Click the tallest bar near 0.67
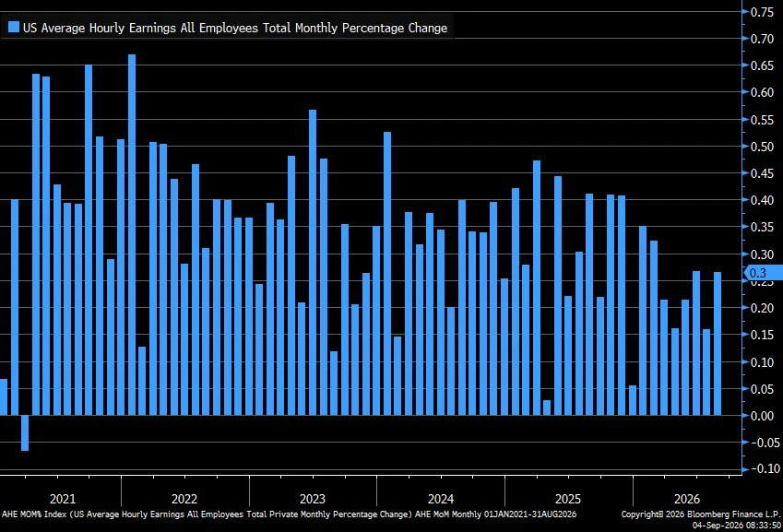783x532 pixels. point(132,234)
